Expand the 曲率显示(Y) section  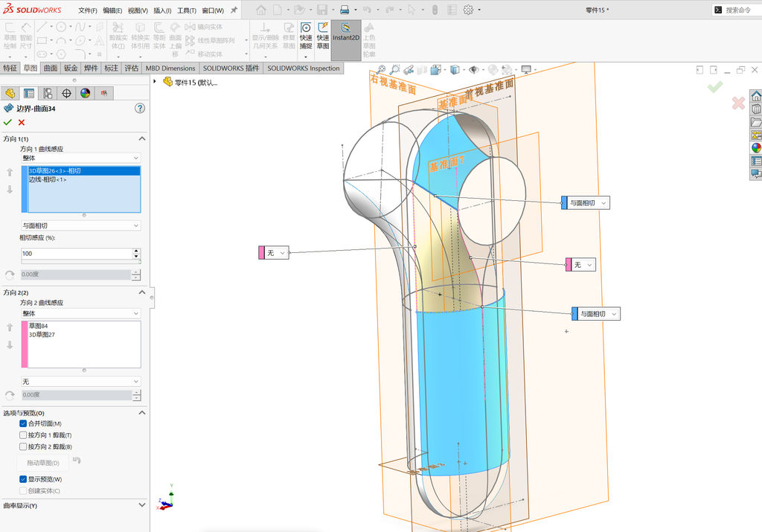(142, 504)
